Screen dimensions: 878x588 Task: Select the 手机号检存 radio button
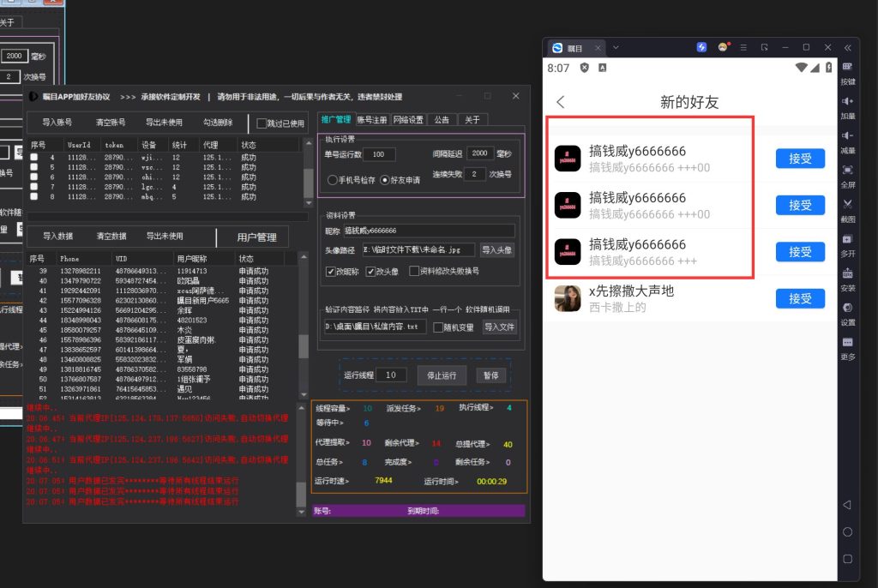(x=332, y=180)
